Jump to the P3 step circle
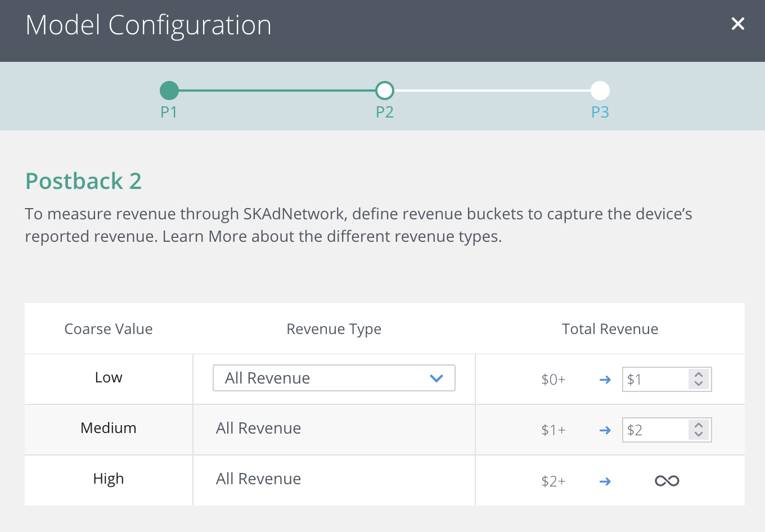 coord(600,91)
